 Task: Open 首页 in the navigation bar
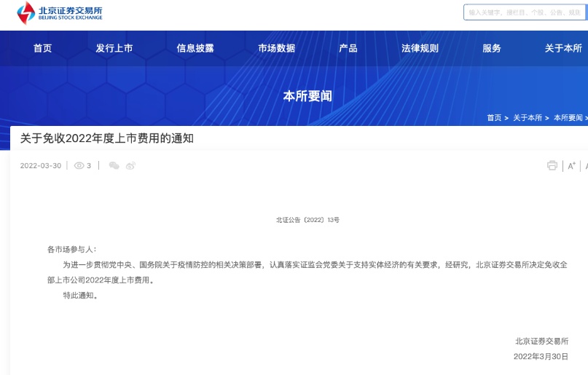click(x=42, y=48)
